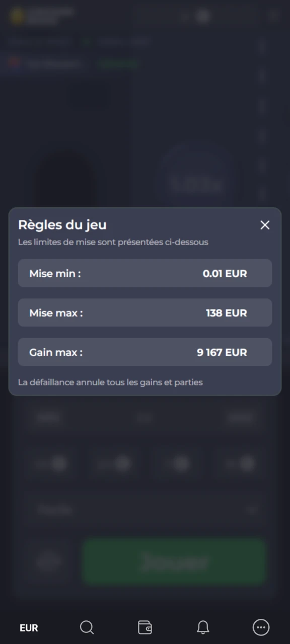The width and height of the screenshot is (290, 644).
Task: Expand the dropdown above the Jouer button
Action: pos(145,510)
